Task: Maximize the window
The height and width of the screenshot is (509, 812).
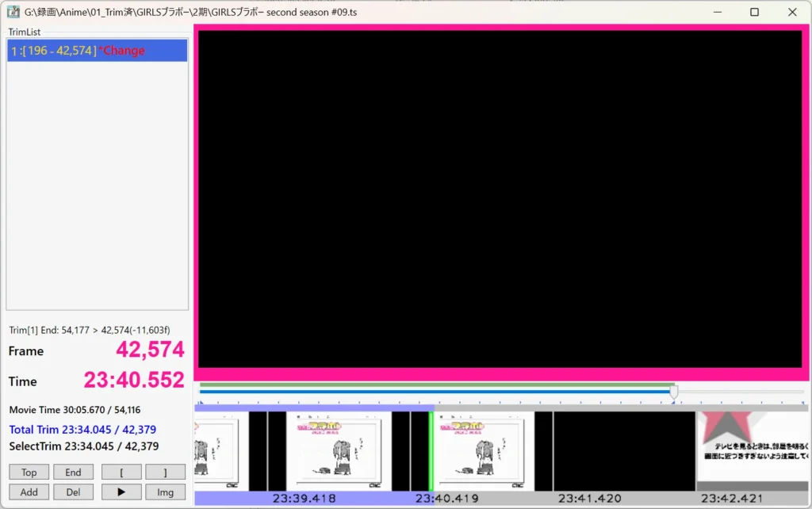Action: (754, 12)
